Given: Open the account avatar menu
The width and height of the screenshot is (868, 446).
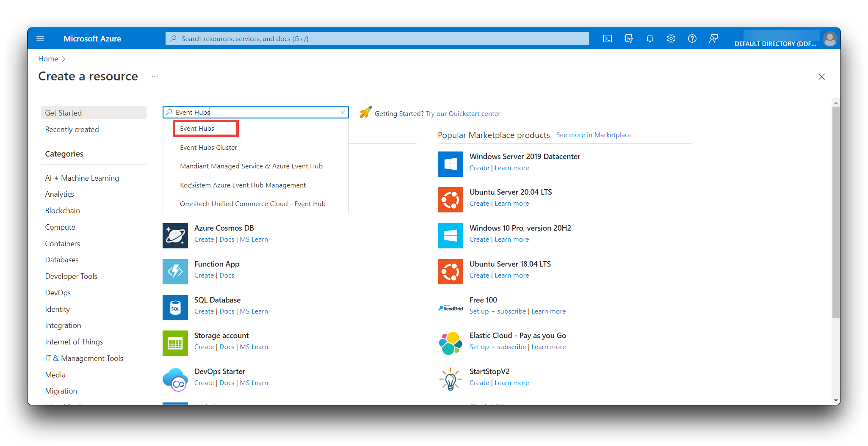Looking at the screenshot, I should [830, 39].
